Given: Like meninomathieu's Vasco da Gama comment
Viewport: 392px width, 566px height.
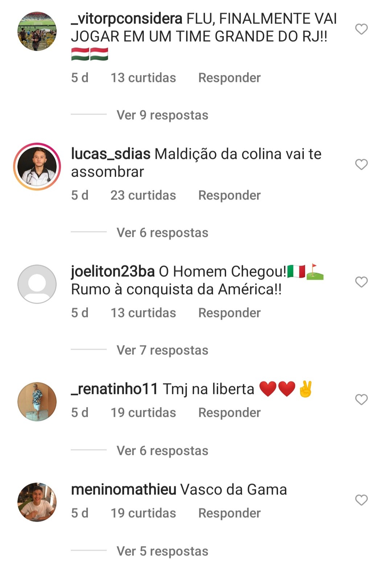Looking at the screenshot, I should pyautogui.click(x=361, y=500).
